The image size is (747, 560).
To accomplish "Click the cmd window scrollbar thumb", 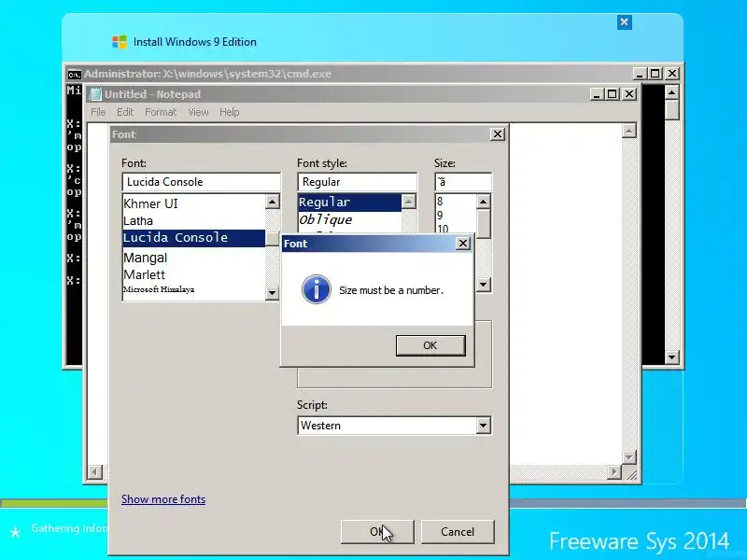I will point(671,109).
